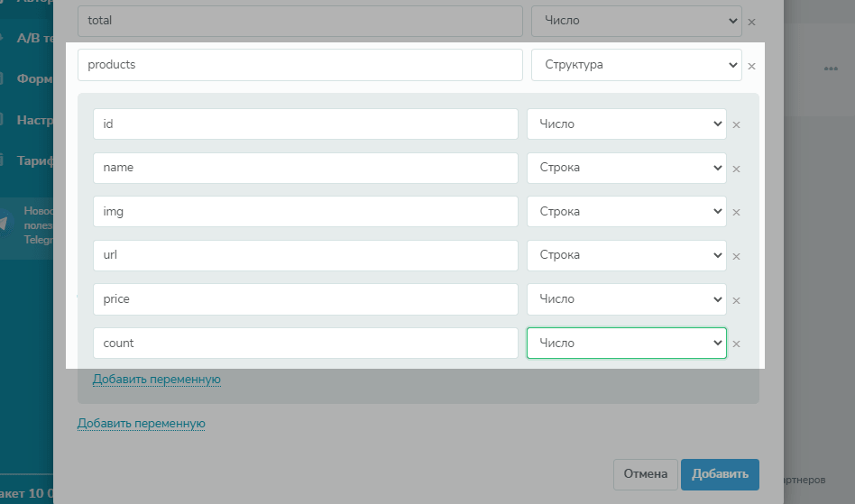Open the type dropdown for count
855x504 pixels.
click(626, 343)
